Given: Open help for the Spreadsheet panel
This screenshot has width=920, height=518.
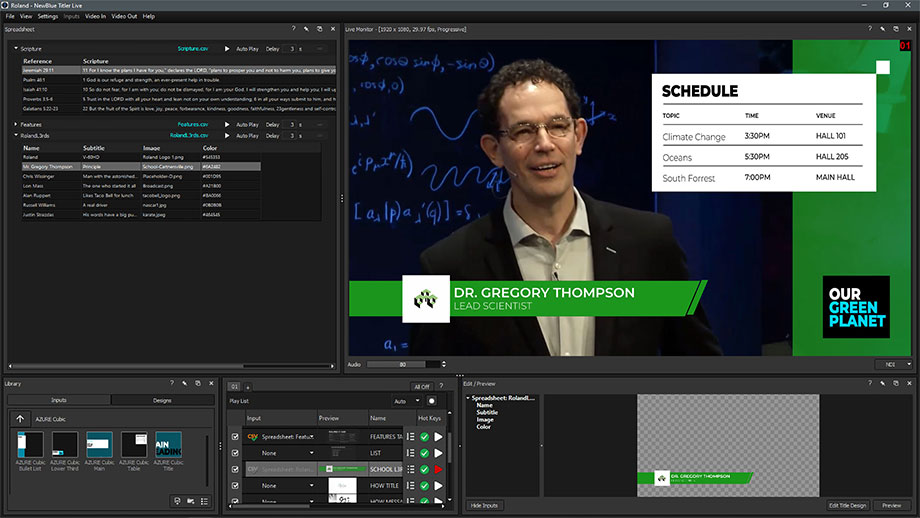Looking at the screenshot, I should (x=293, y=29).
